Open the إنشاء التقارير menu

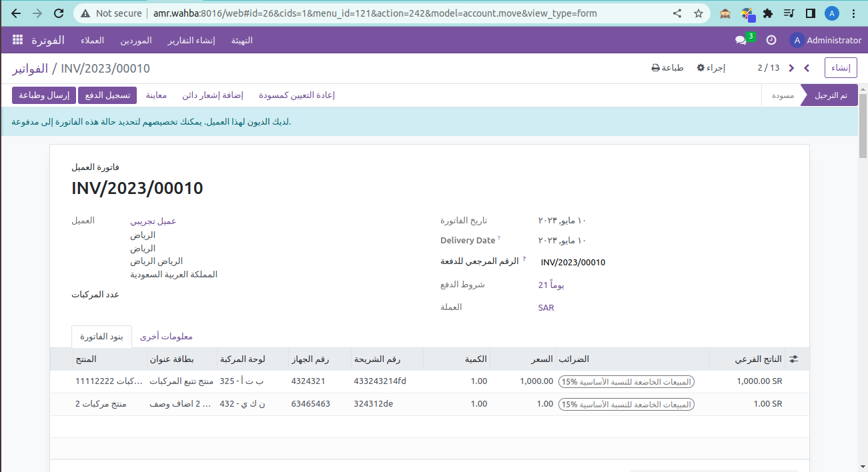tap(191, 40)
